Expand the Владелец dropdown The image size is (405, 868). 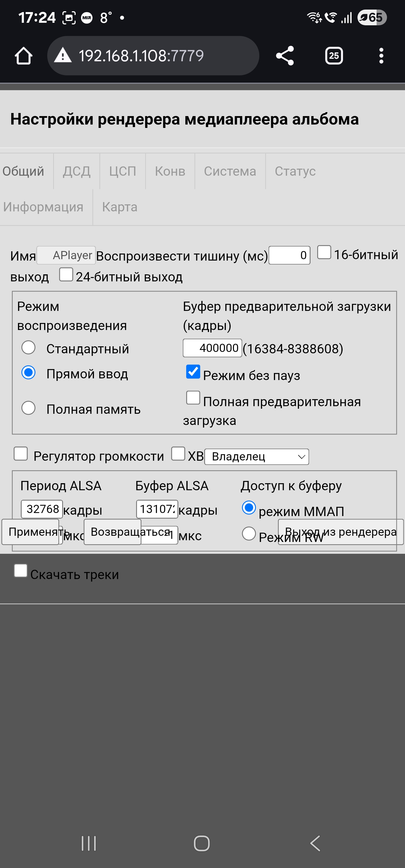point(256,456)
